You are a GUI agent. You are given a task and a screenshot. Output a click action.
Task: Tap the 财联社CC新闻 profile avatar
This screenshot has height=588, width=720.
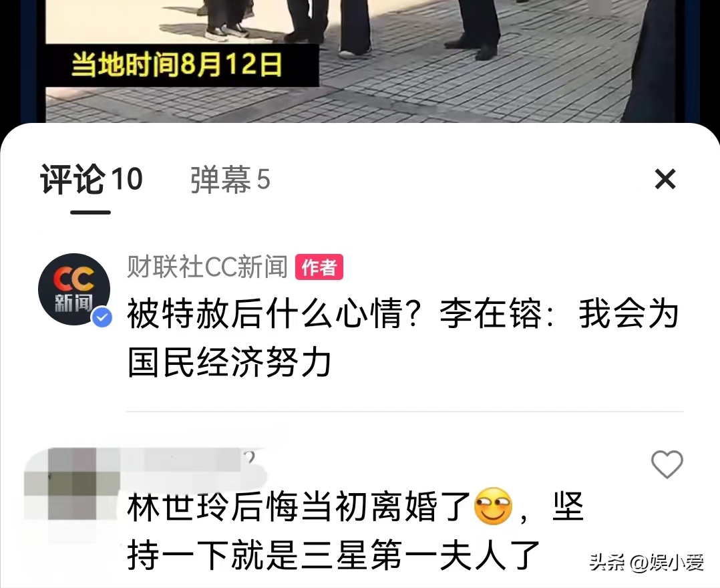tap(74, 289)
